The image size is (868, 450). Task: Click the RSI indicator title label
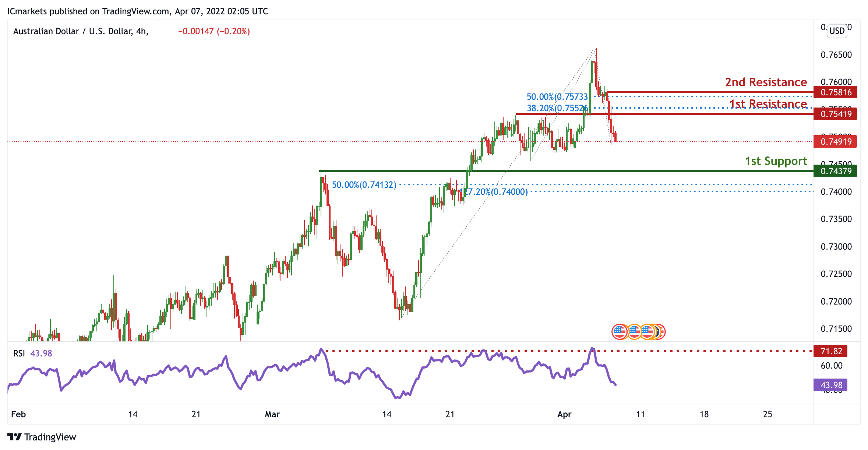[x=19, y=354]
